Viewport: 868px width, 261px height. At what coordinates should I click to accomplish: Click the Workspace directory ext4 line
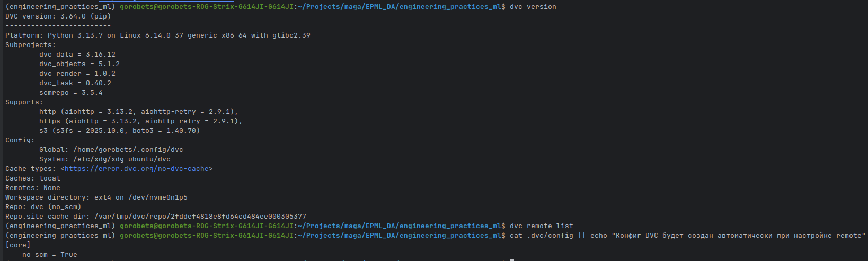coord(96,197)
